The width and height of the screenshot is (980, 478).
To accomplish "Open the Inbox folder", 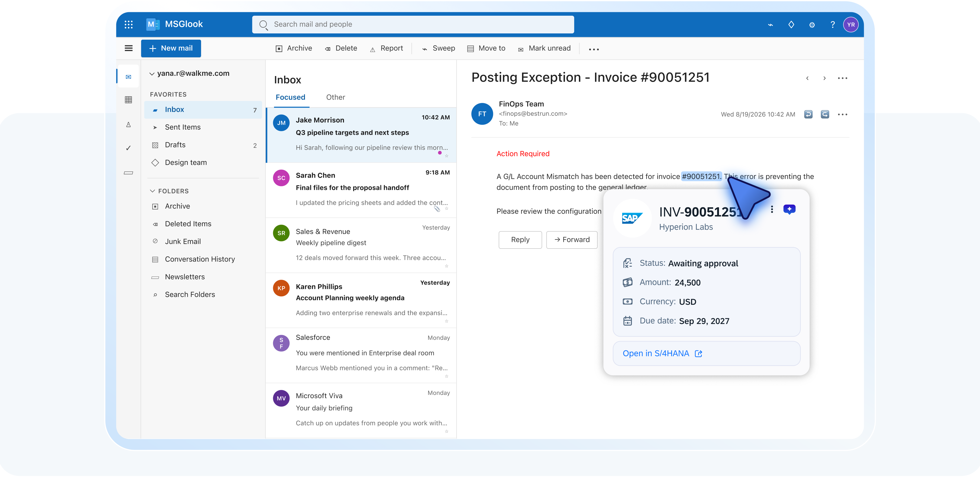I will 203,110.
